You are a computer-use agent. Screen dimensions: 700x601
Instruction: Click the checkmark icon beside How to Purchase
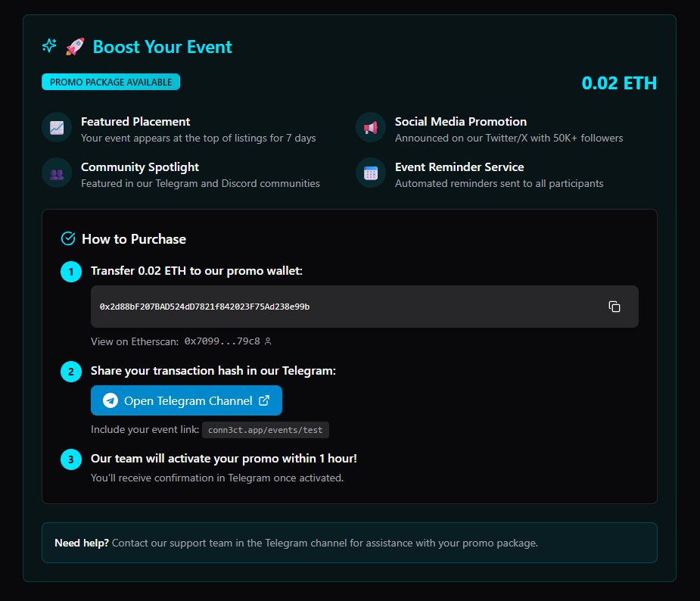pyautogui.click(x=68, y=239)
